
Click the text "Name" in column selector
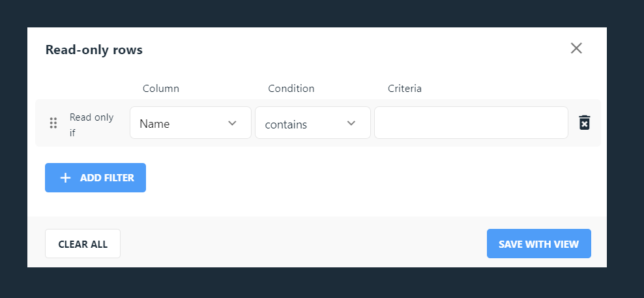(x=154, y=124)
